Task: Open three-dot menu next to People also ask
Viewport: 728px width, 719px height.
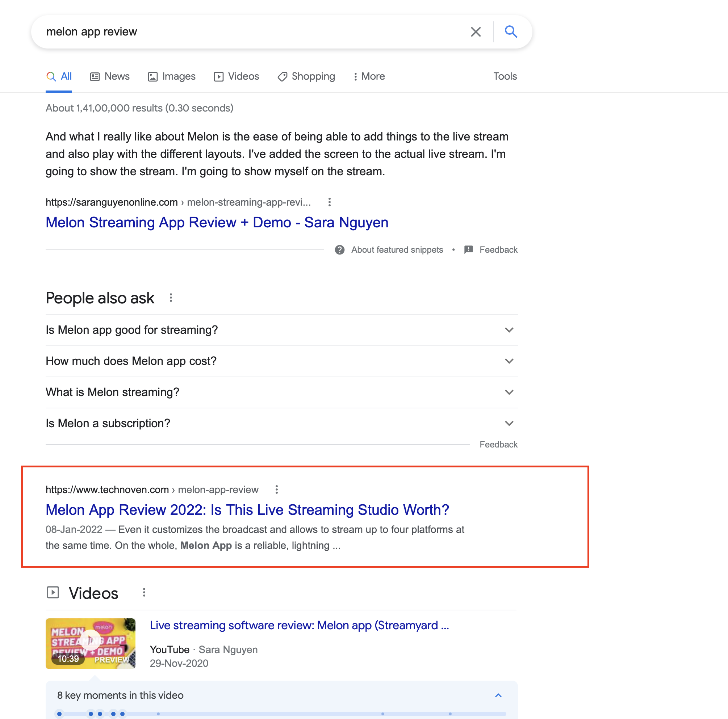Action: (x=171, y=298)
